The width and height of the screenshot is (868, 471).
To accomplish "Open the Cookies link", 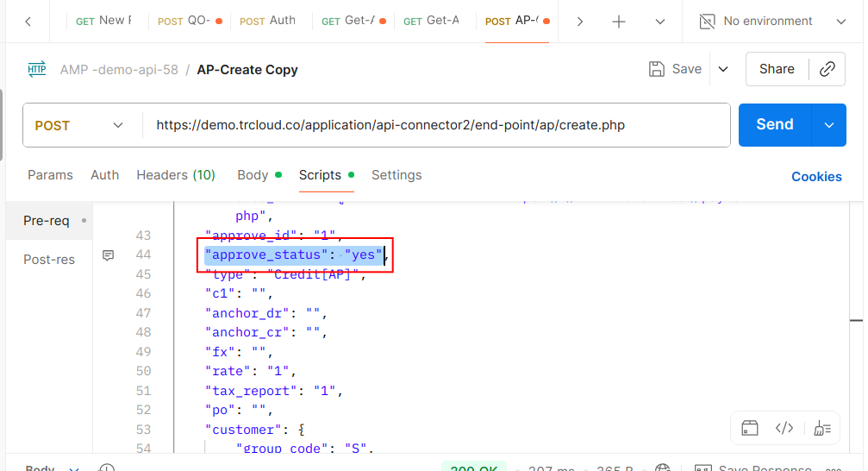I will click(x=816, y=177).
